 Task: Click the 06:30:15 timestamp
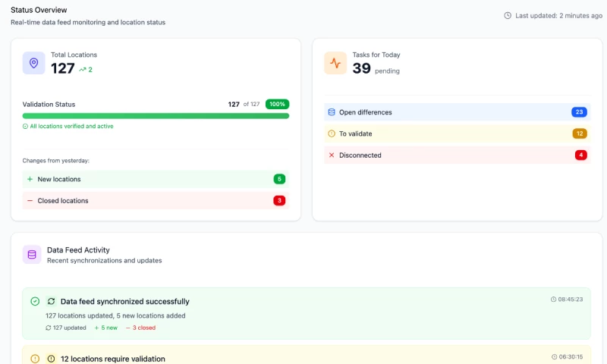coord(571,356)
